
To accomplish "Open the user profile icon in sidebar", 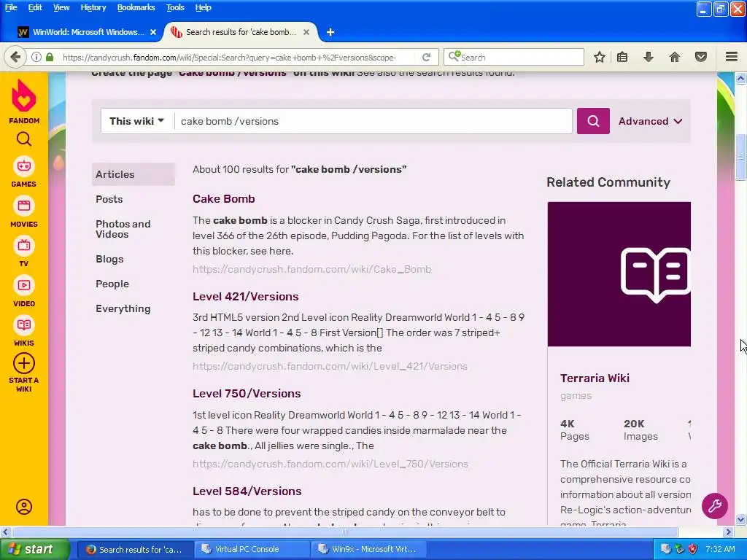I will pos(24,507).
